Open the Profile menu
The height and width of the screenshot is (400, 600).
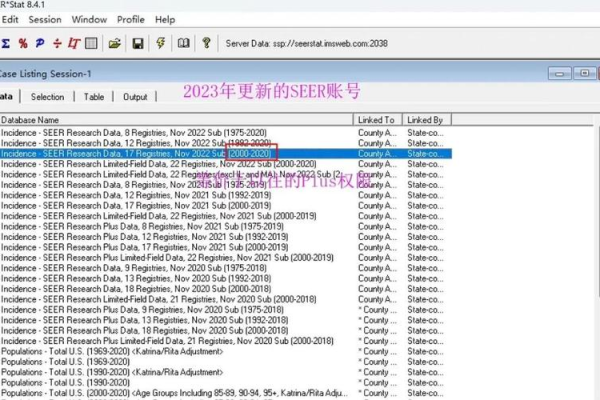click(x=131, y=20)
